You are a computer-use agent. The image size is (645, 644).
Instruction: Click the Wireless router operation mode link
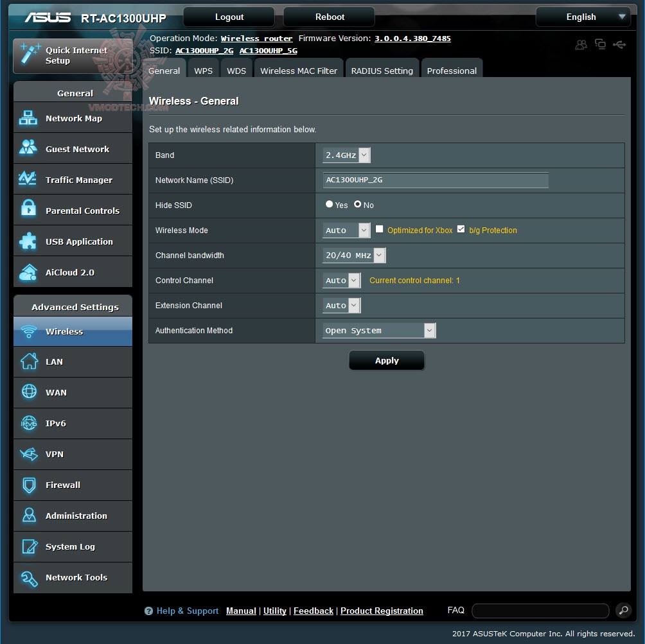pyautogui.click(x=257, y=39)
